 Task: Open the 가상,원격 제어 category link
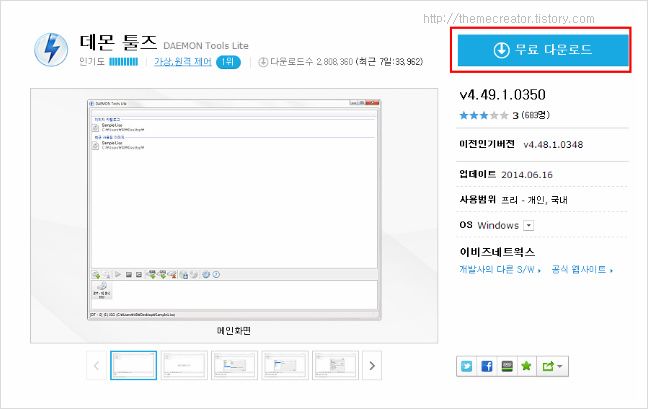pyautogui.click(x=183, y=62)
